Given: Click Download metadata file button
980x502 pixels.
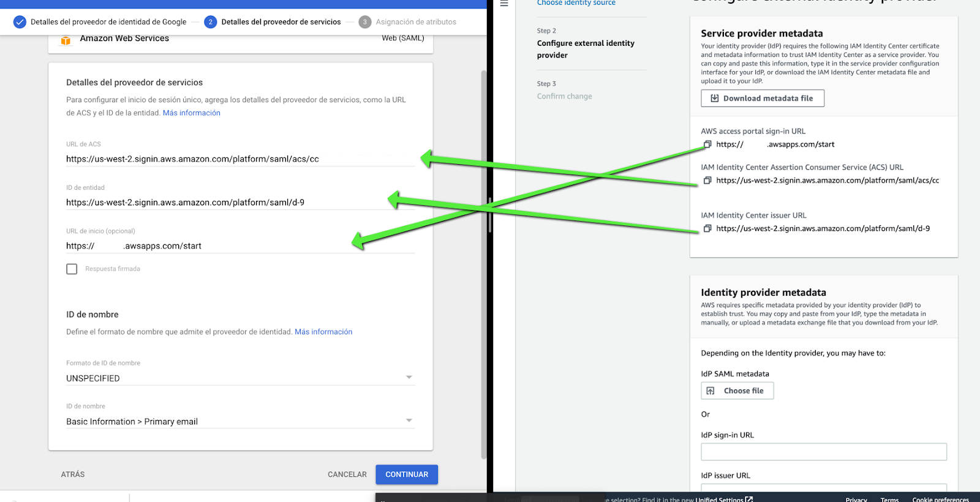Looking at the screenshot, I should click(x=763, y=98).
